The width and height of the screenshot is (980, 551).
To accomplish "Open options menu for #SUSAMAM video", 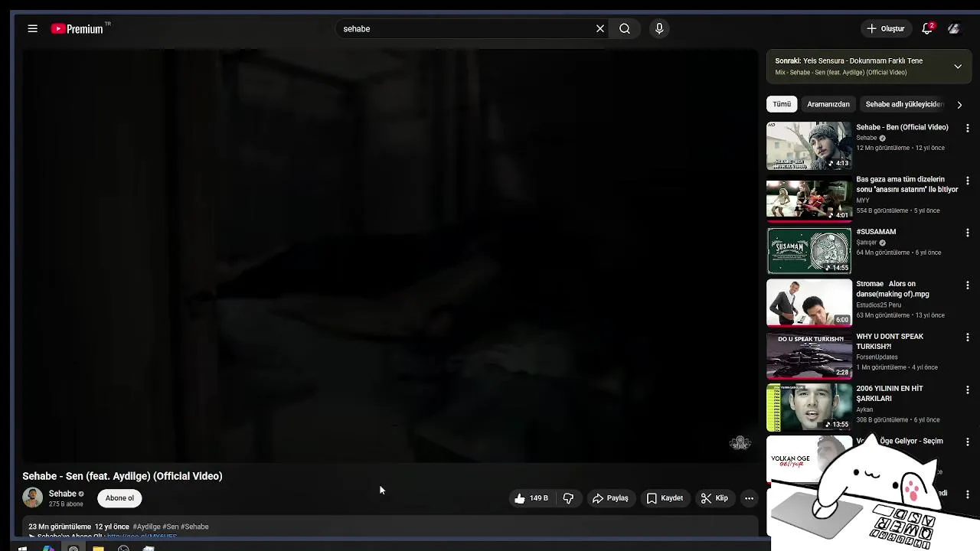I will point(967,233).
